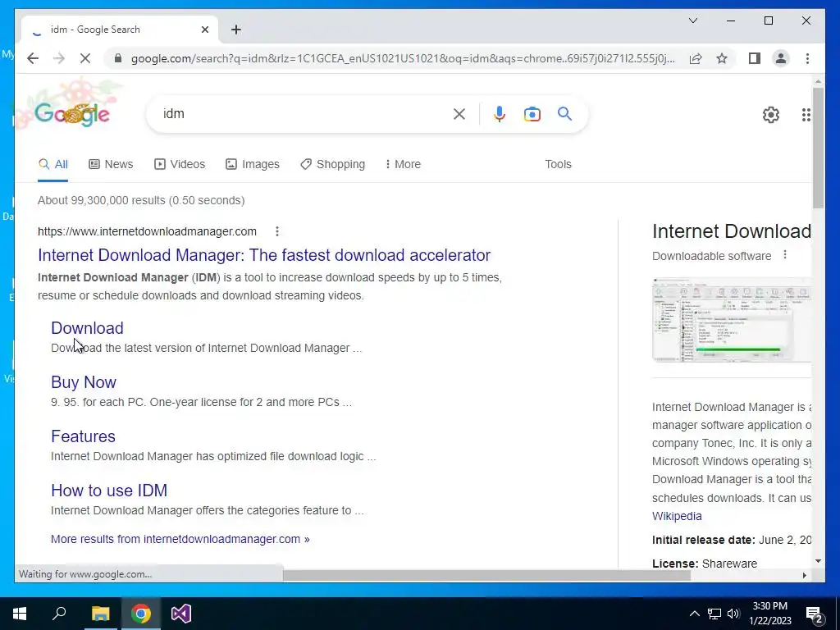Search by image with camera icon
Screen dimensions: 840x630
[532, 113]
